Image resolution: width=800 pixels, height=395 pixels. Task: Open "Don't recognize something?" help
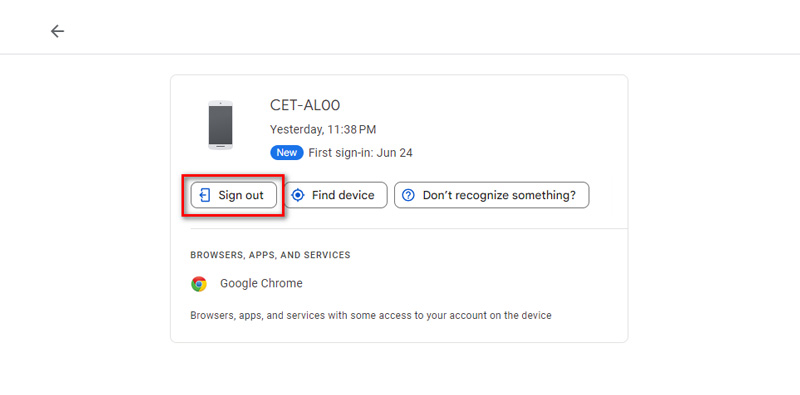click(x=492, y=195)
